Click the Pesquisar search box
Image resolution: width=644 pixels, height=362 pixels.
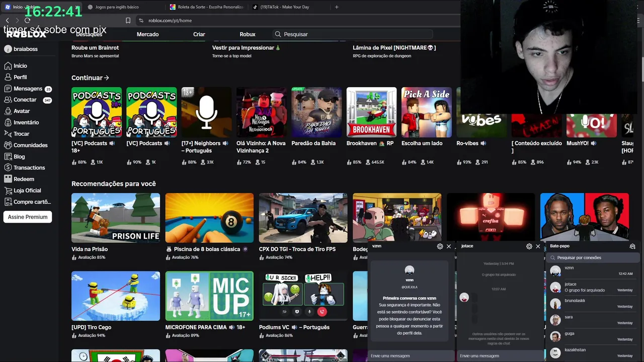pos(353,34)
